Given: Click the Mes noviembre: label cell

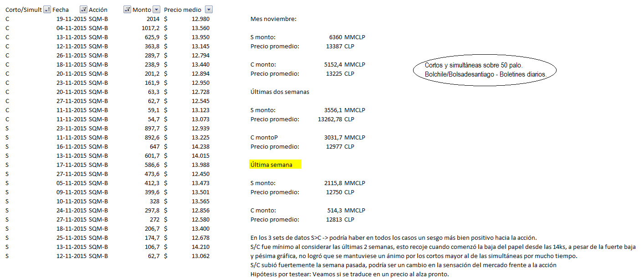Looking at the screenshot, I should click(273, 19).
